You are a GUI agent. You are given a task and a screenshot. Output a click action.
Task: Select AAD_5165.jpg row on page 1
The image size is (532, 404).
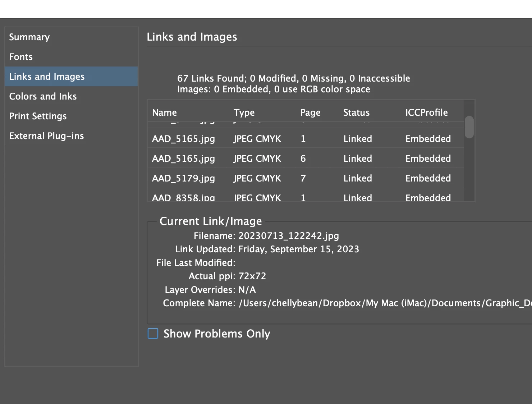point(306,139)
